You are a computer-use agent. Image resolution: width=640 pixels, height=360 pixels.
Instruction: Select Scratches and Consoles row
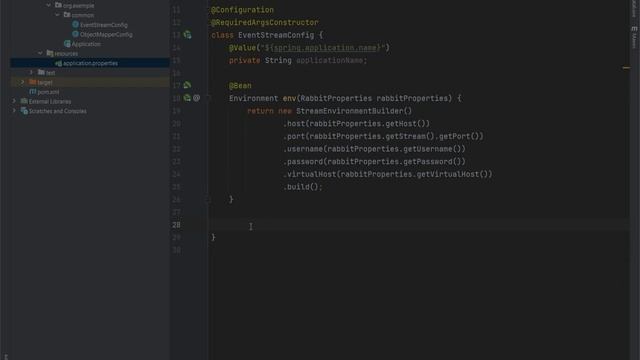tap(90, 111)
